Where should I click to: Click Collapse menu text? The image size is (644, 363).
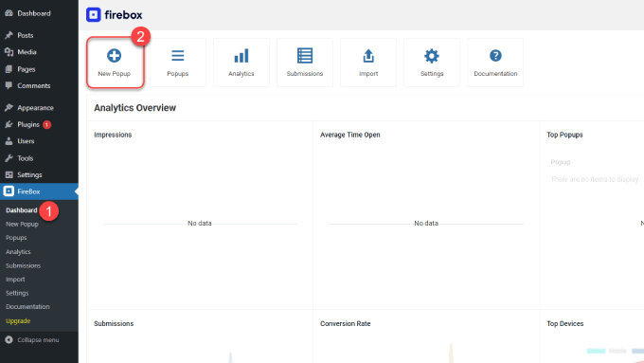point(38,340)
